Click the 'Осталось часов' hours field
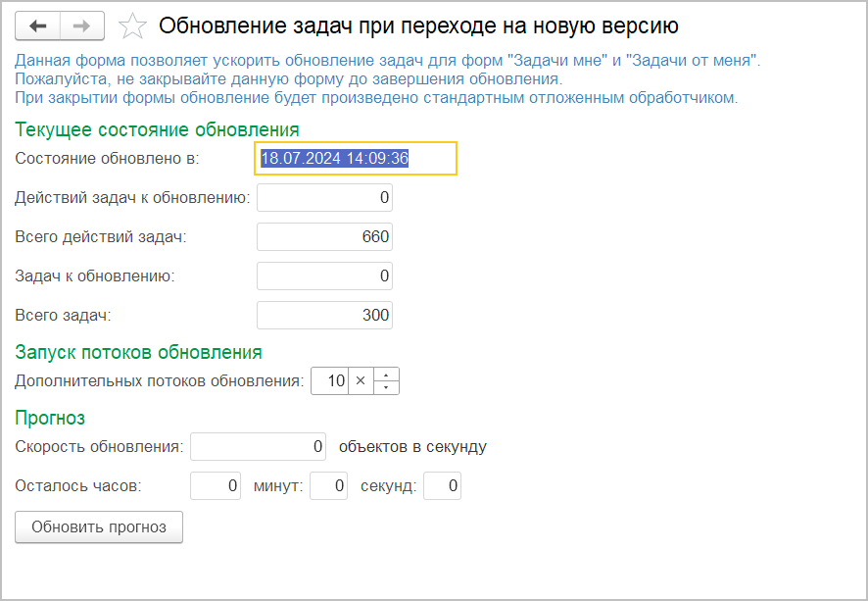Image resolution: width=868 pixels, height=601 pixels. 216,486
